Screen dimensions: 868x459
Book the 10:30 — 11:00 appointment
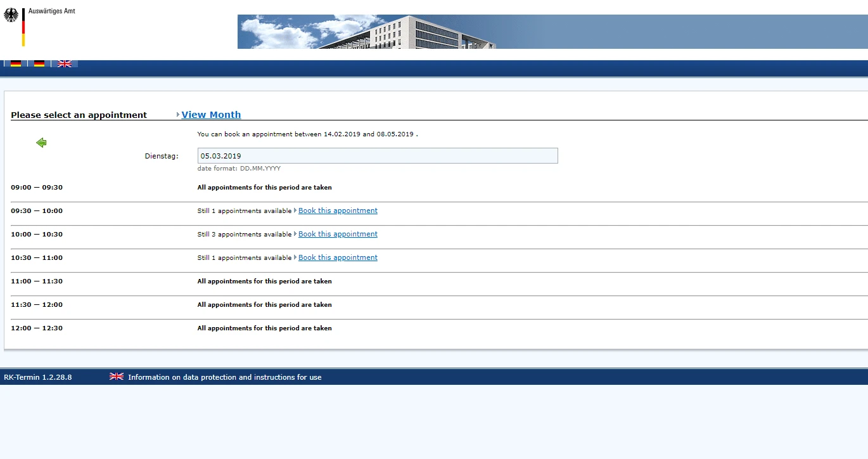pyautogui.click(x=338, y=257)
